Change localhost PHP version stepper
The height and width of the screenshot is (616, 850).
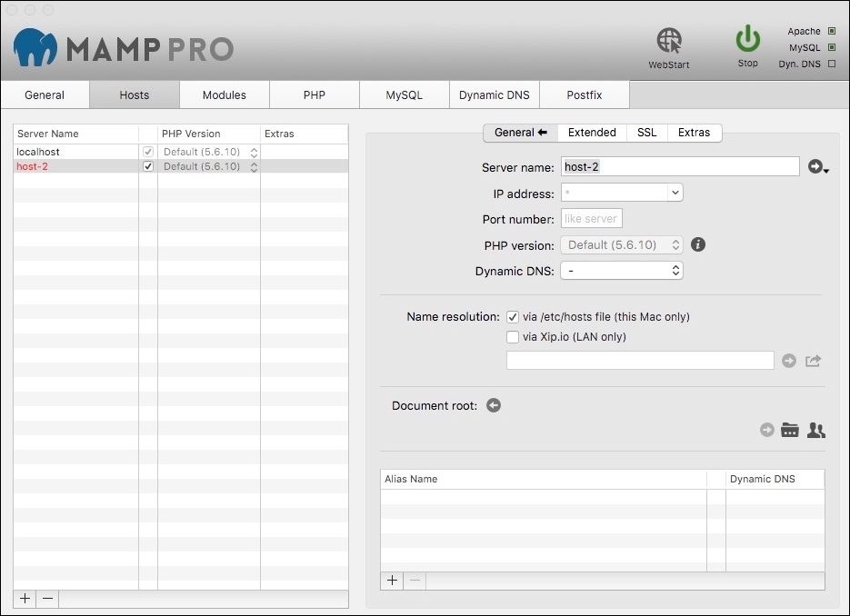pos(254,153)
